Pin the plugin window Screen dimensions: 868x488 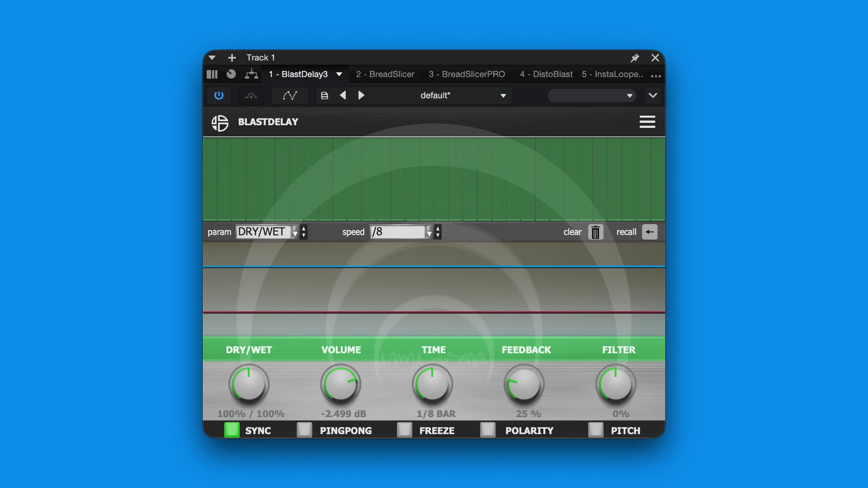pyautogui.click(x=635, y=58)
